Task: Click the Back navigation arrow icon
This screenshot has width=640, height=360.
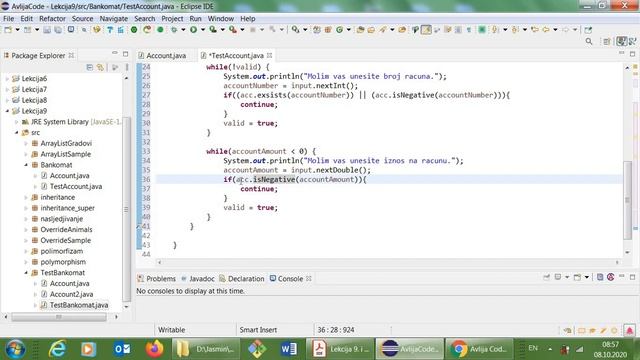Action: pos(546,29)
